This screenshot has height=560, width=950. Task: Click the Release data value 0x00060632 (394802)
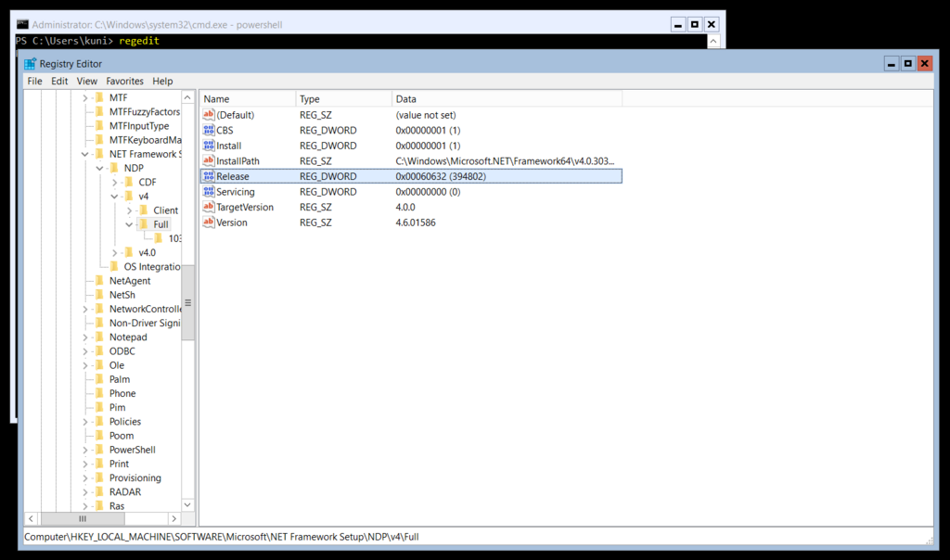(441, 176)
